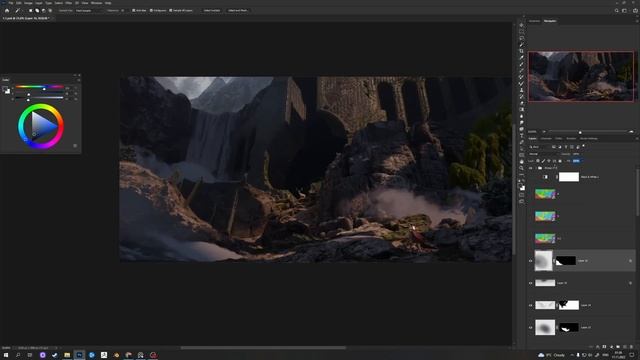Toggle Quick Mask mode icon
The height and width of the screenshot is (360, 640).
(x=522, y=195)
